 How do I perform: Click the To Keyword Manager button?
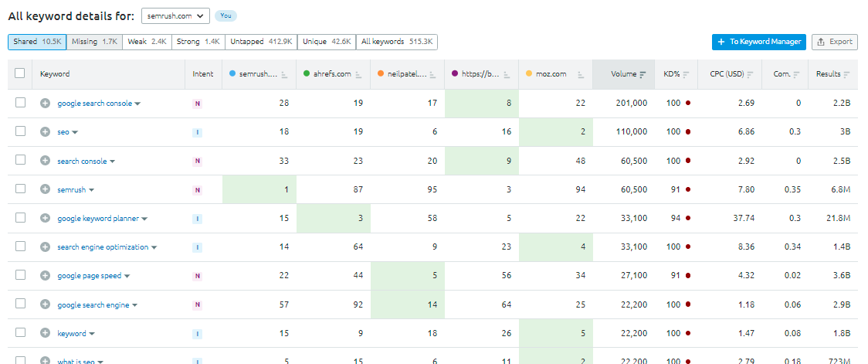click(759, 42)
